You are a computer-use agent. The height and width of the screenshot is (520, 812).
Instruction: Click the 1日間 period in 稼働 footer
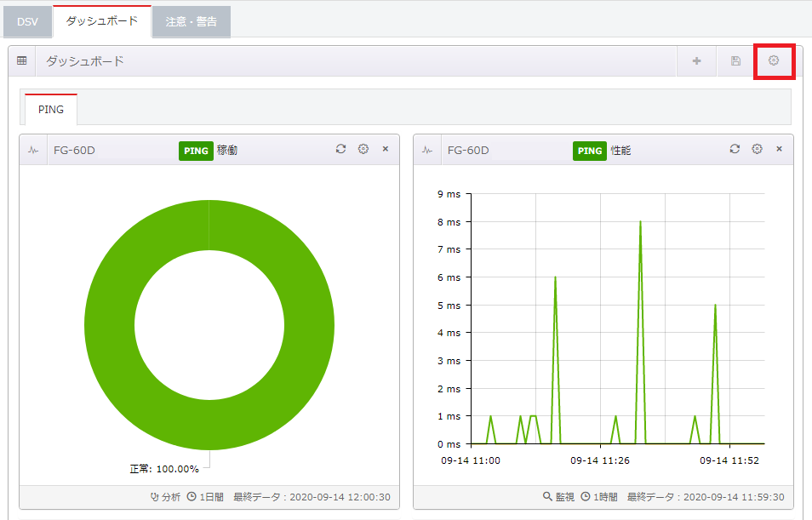207,497
